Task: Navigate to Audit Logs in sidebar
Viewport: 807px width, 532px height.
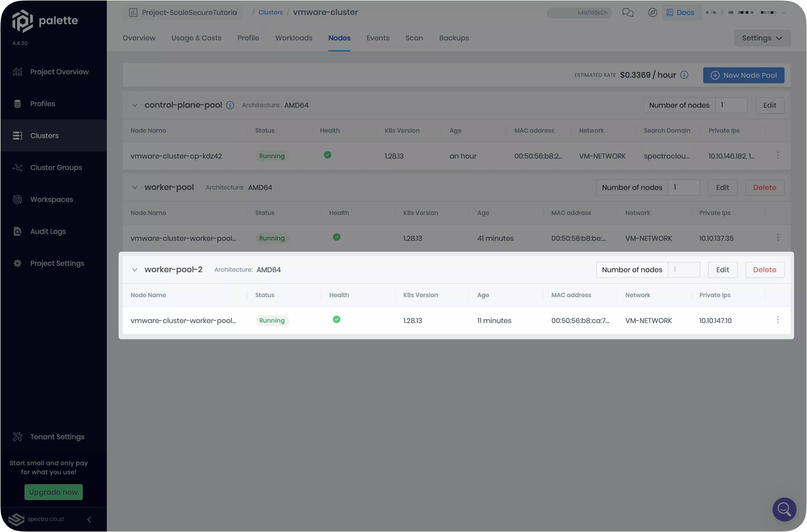Action: (48, 231)
